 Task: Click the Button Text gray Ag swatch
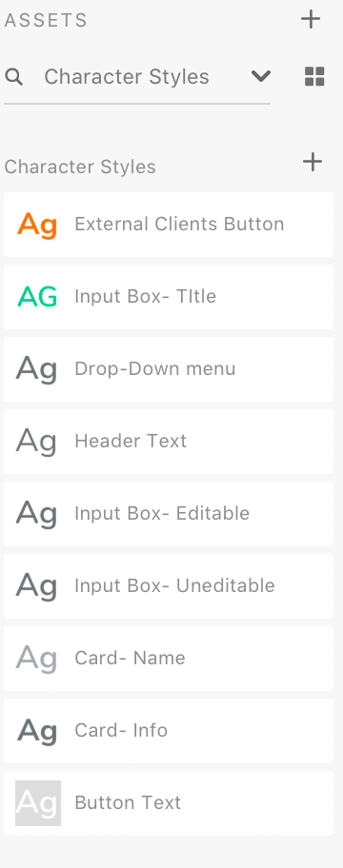(x=38, y=802)
